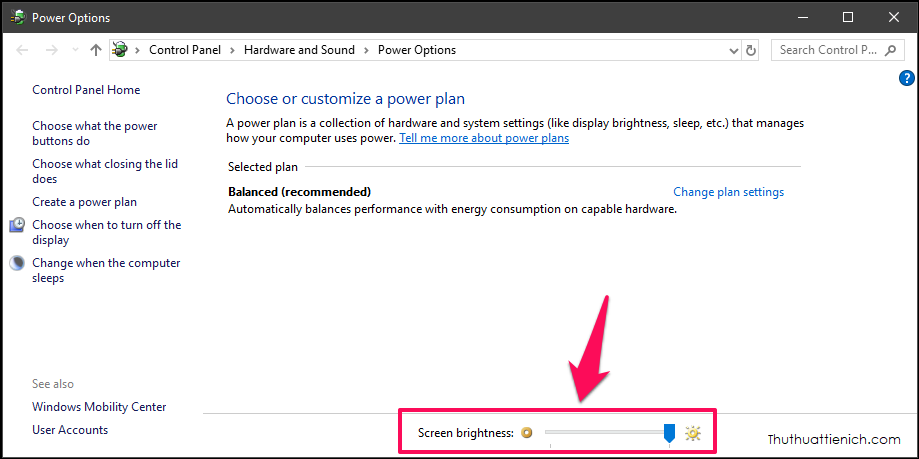Go up one level with Up arrow
Image resolution: width=919 pixels, height=459 pixels.
(96, 50)
